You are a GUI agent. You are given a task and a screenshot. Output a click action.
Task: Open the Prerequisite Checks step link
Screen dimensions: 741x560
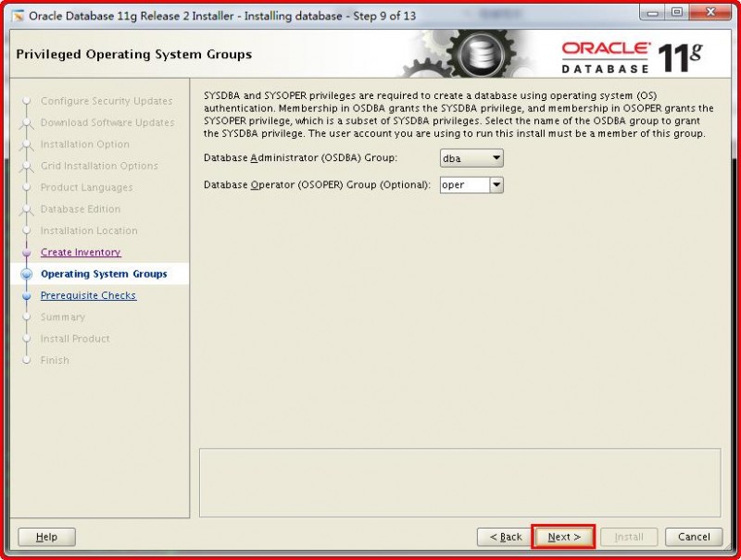[x=88, y=295]
